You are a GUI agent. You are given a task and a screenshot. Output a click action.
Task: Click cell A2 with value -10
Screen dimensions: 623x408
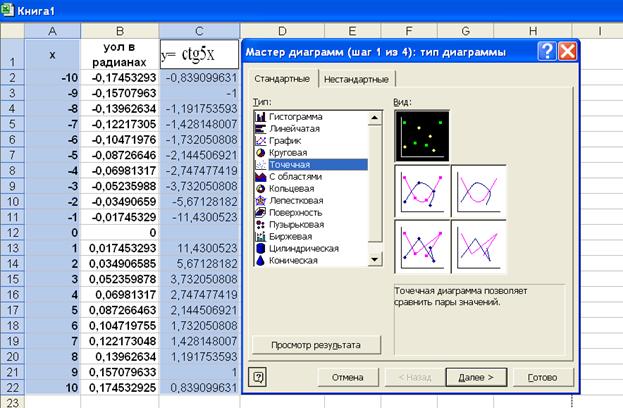click(x=52, y=77)
